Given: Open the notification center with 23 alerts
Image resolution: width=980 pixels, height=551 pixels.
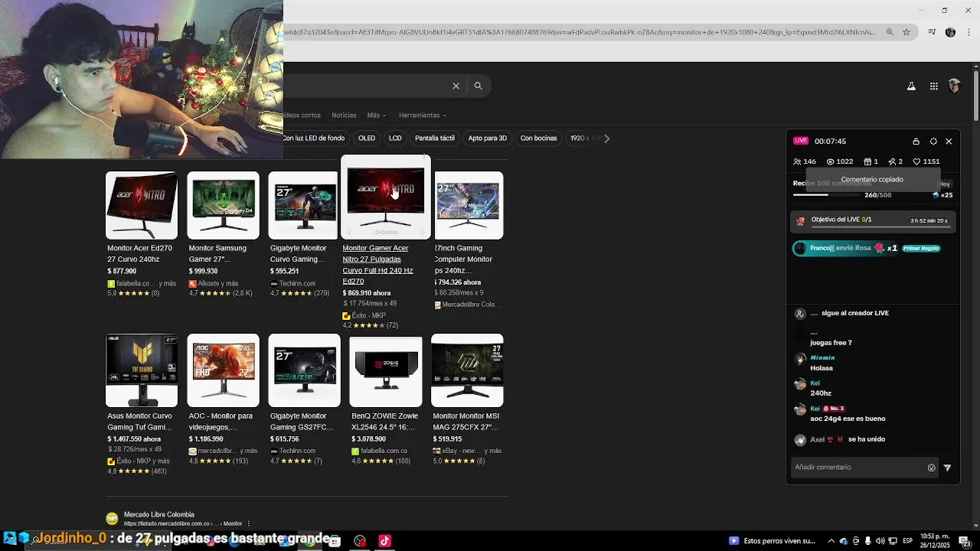Looking at the screenshot, I should (964, 541).
